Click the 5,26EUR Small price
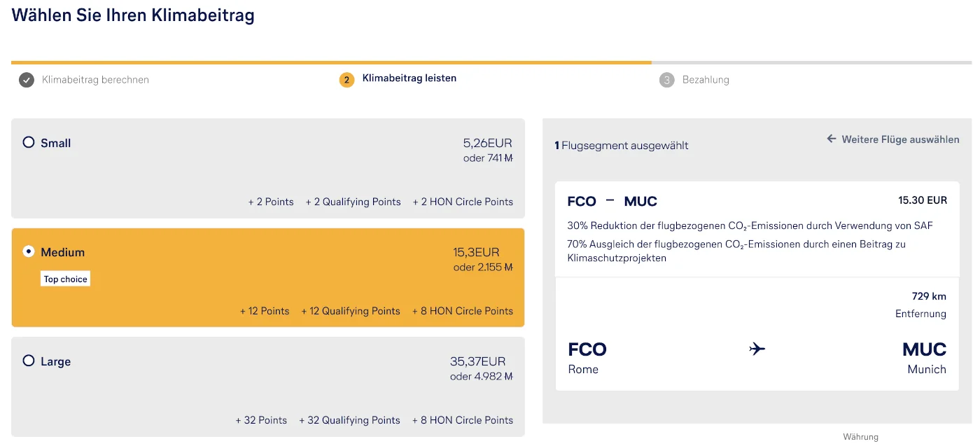 pos(487,143)
